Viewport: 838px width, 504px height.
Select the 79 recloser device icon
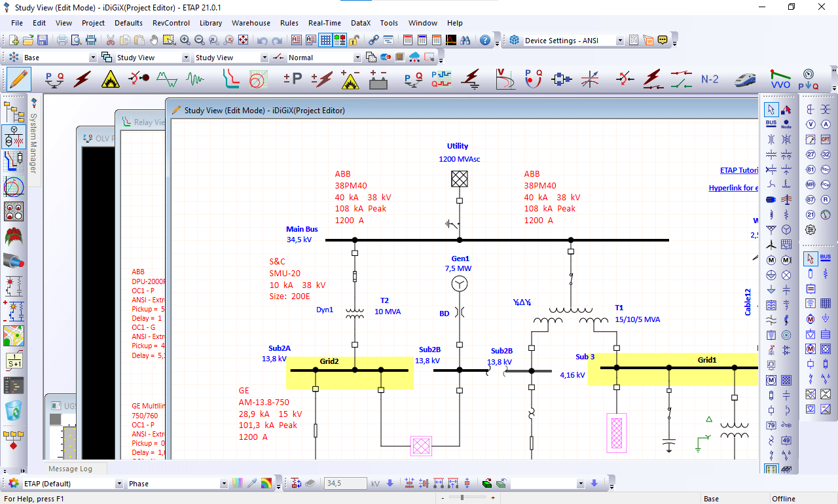771,425
